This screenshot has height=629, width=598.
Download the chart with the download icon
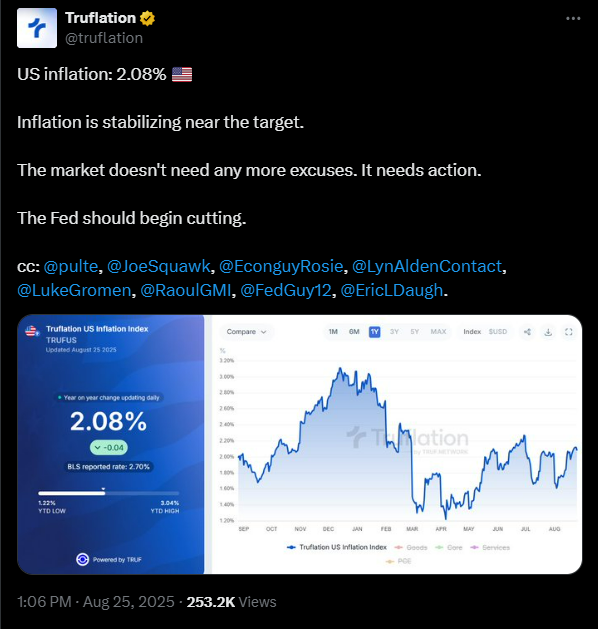pos(548,332)
